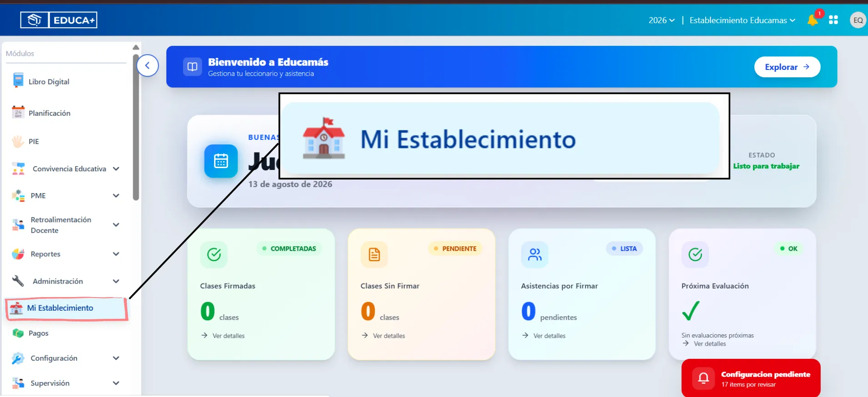Open the 2026 year dropdown
Viewport: 868px width, 397px height.
662,20
